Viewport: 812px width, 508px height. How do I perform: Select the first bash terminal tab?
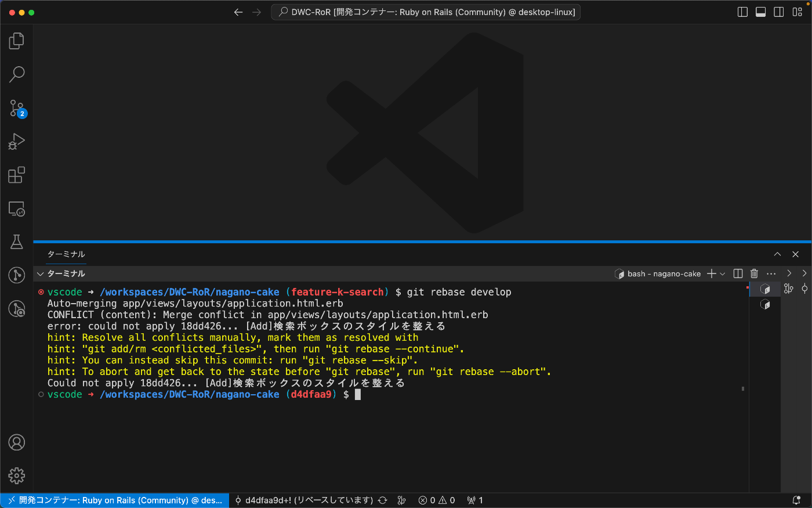tap(765, 289)
